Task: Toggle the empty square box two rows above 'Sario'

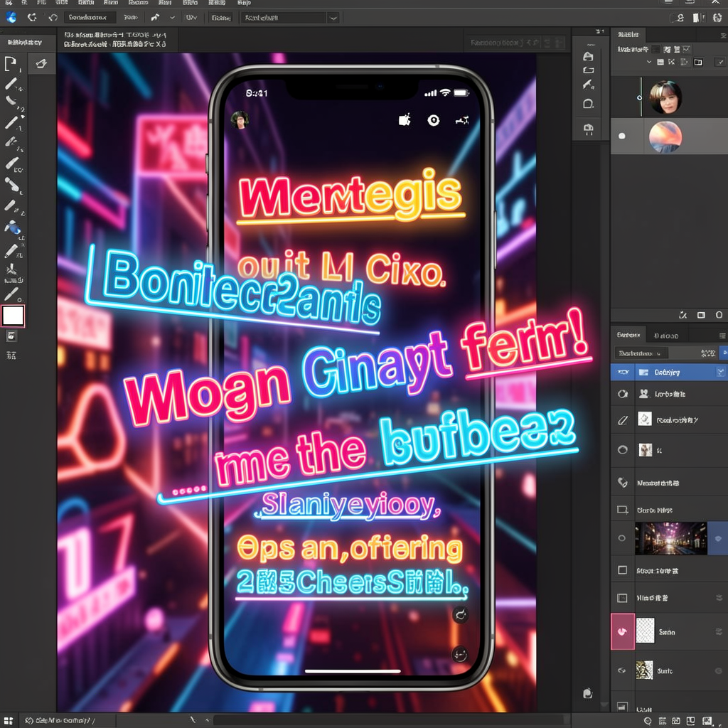Action: [623, 569]
